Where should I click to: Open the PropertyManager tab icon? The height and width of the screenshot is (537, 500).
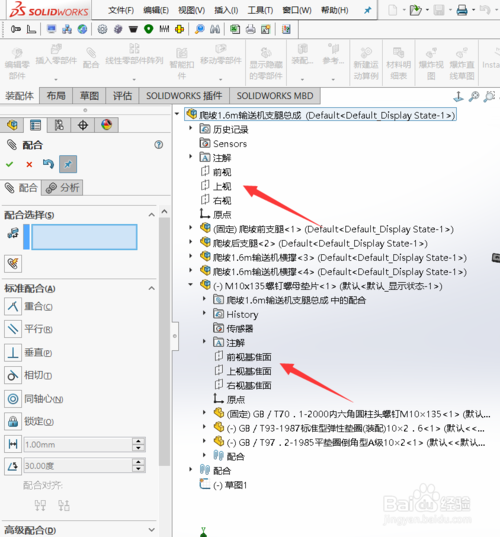click(35, 125)
